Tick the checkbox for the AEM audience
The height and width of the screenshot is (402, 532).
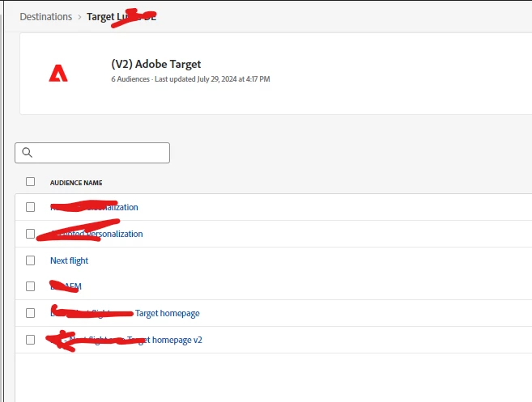click(x=30, y=286)
